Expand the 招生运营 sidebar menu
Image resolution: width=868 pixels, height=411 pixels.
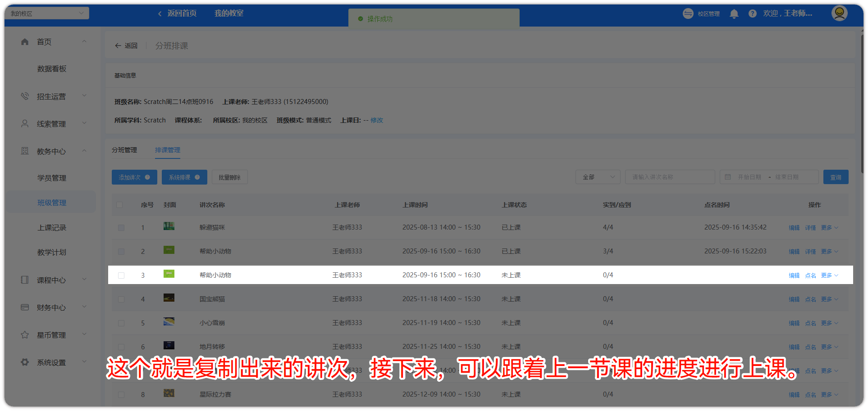(x=84, y=96)
